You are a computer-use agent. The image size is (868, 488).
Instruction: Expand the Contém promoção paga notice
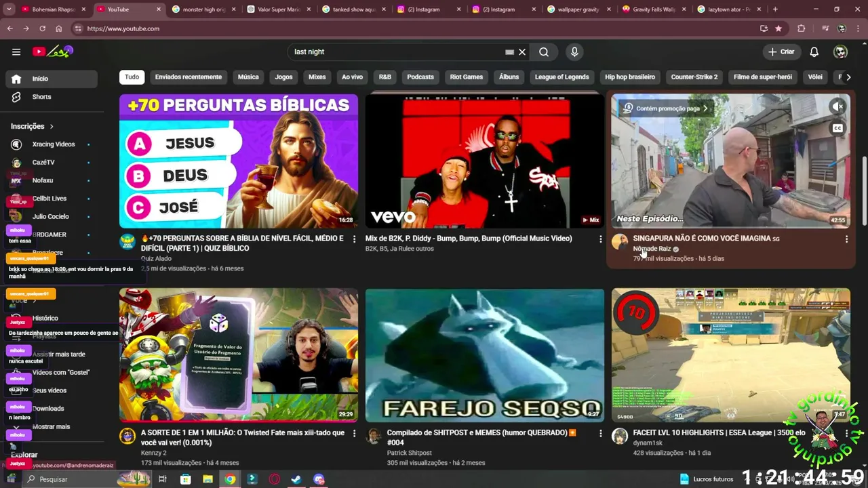point(665,108)
